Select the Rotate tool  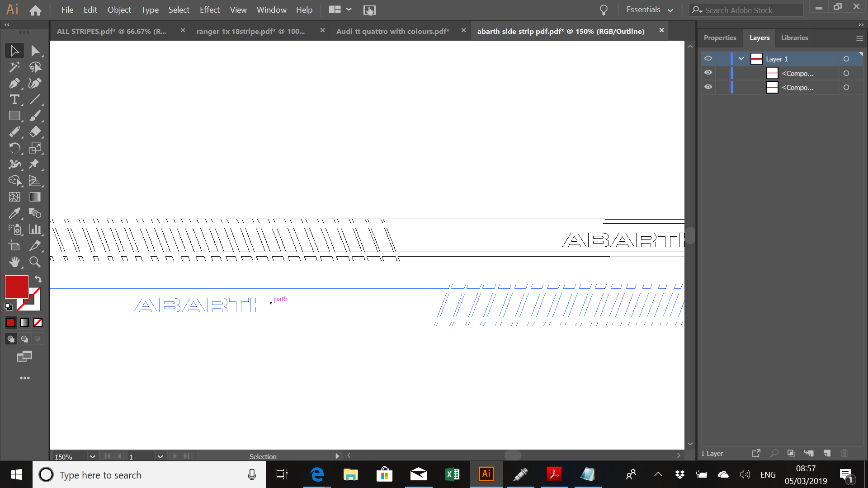tap(14, 148)
